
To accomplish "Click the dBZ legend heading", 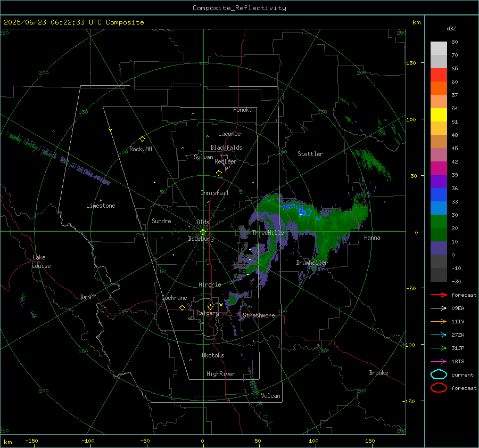I will pyautogui.click(x=451, y=28).
